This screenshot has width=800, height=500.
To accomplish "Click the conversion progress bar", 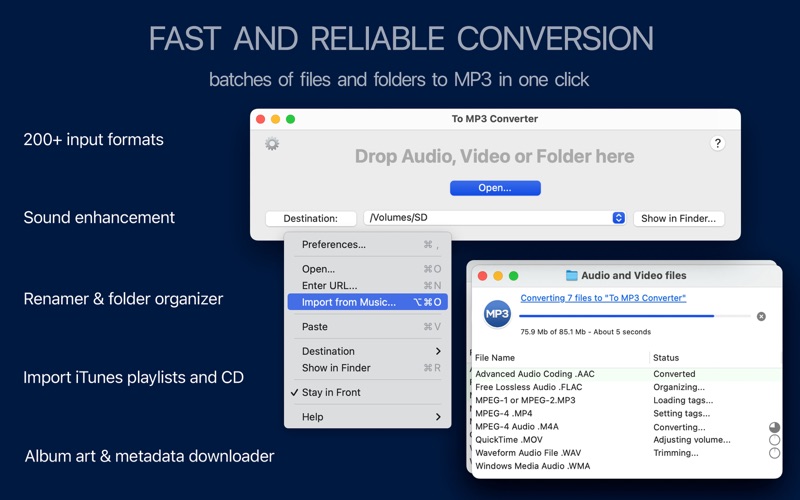I will [x=635, y=316].
